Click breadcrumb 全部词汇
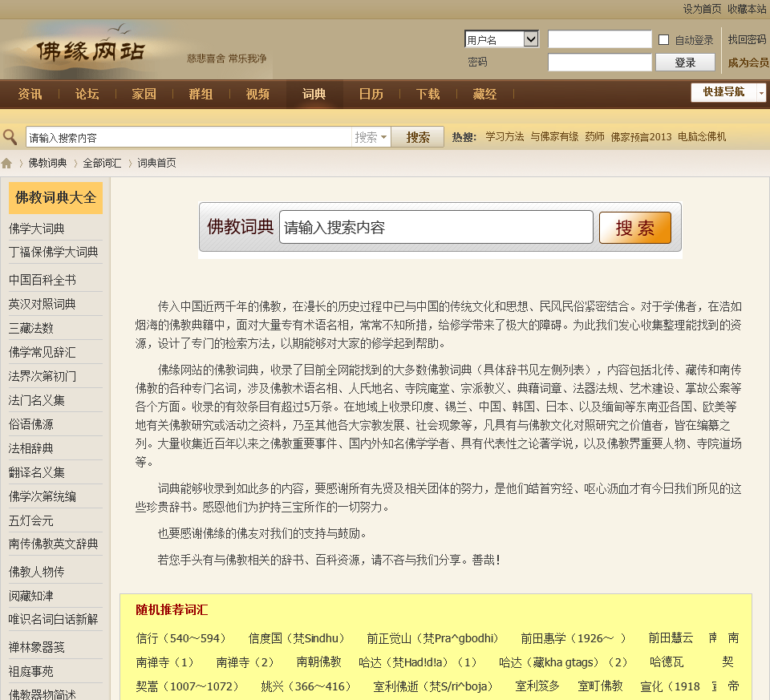The image size is (770, 700). (x=102, y=163)
